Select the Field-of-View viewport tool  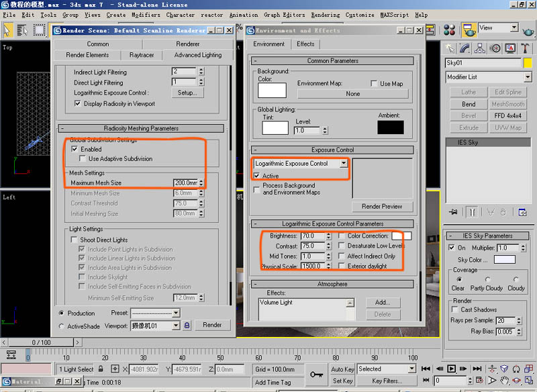tap(492, 381)
